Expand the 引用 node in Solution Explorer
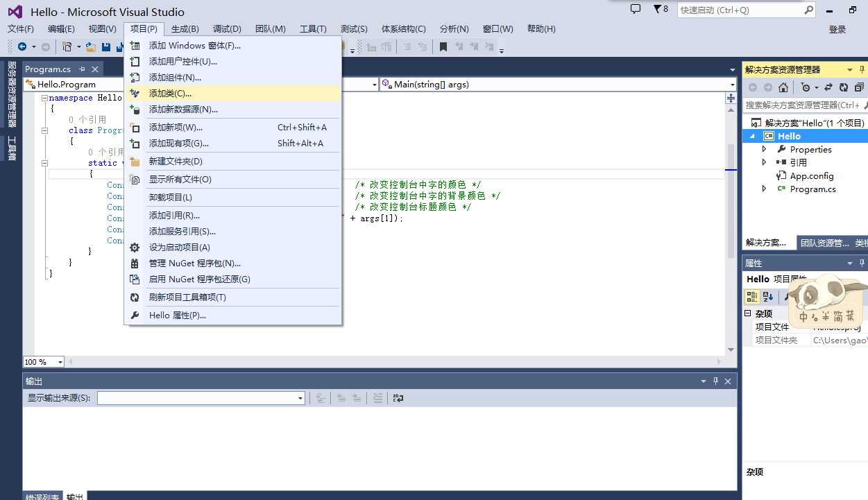 765,162
